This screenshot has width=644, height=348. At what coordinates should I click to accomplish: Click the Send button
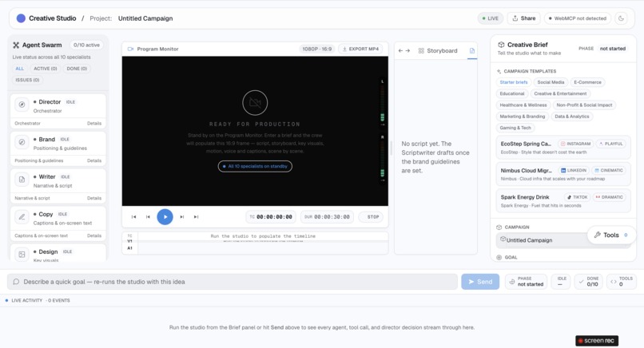point(480,282)
